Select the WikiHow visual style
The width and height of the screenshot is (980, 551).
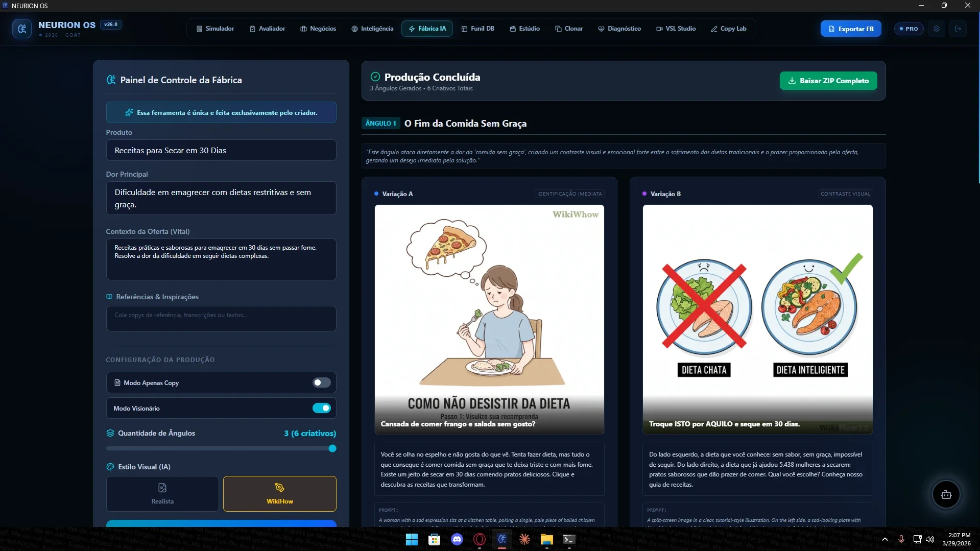click(x=279, y=494)
